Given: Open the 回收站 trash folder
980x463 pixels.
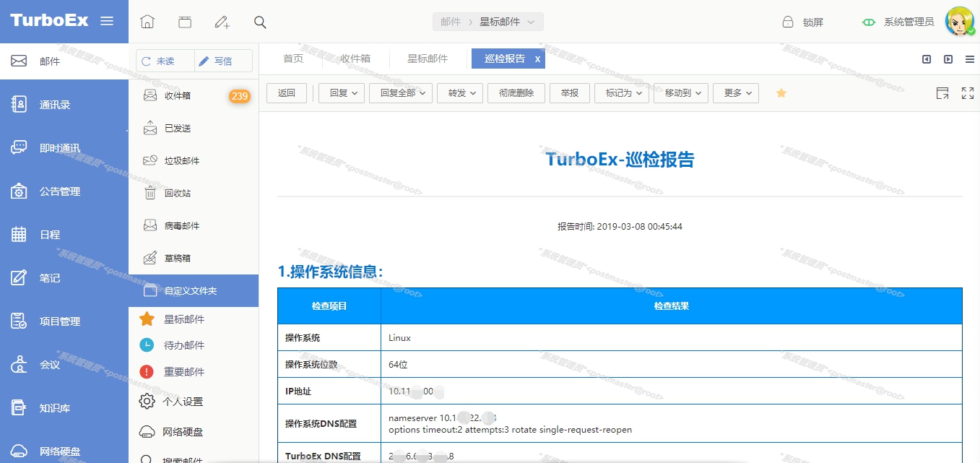Looking at the screenshot, I should pos(194,193).
